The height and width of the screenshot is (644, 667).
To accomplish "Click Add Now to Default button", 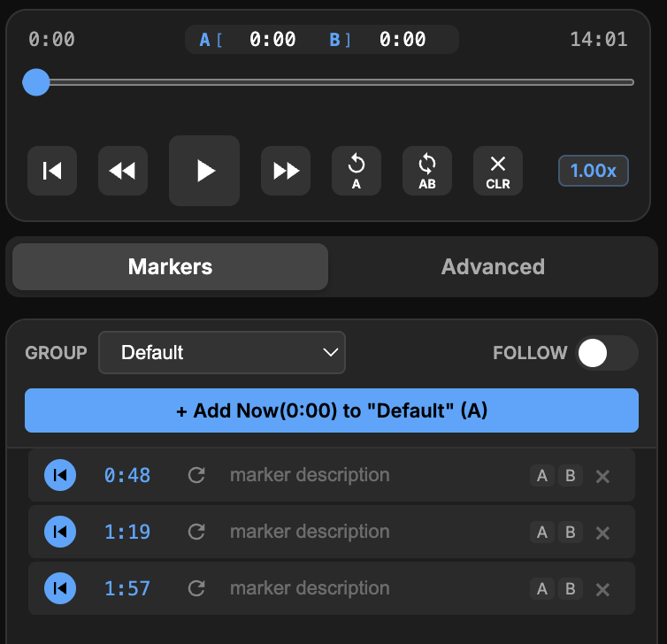I will [x=332, y=411].
